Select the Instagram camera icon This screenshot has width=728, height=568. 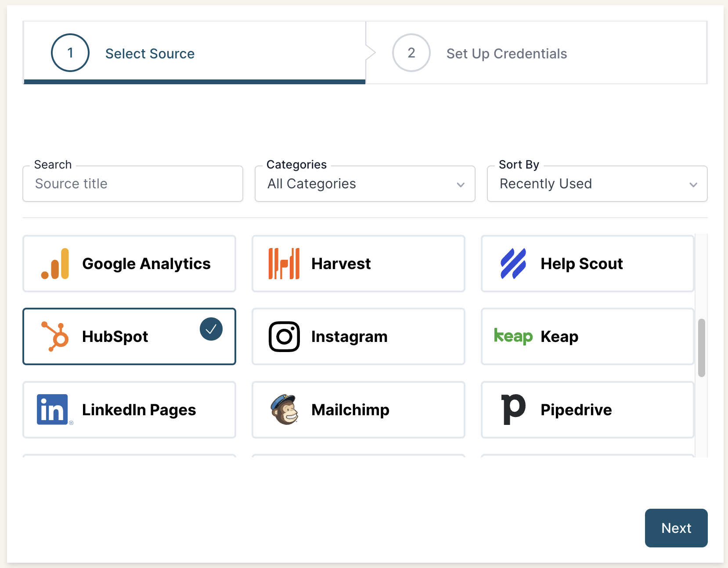click(284, 336)
